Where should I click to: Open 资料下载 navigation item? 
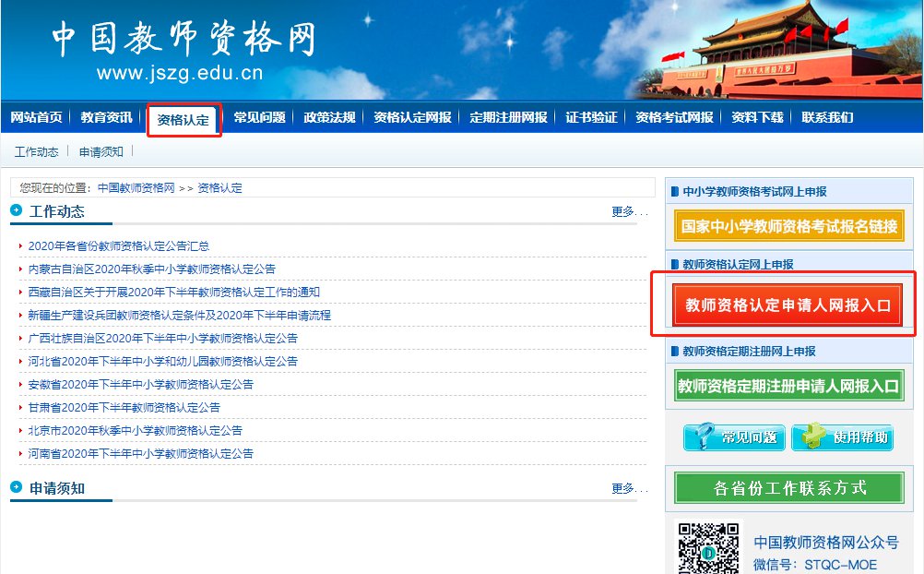click(757, 117)
